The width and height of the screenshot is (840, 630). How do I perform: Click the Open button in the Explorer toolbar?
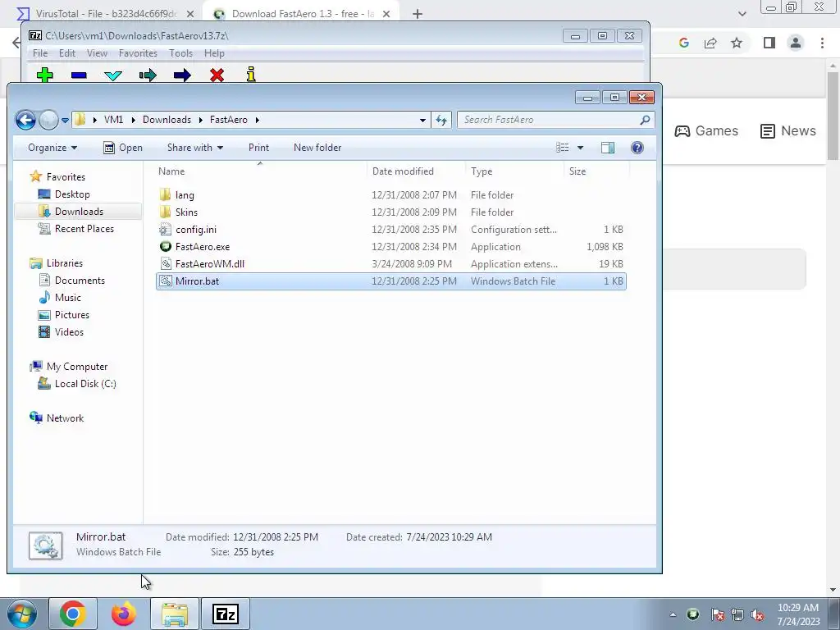pyautogui.click(x=123, y=148)
